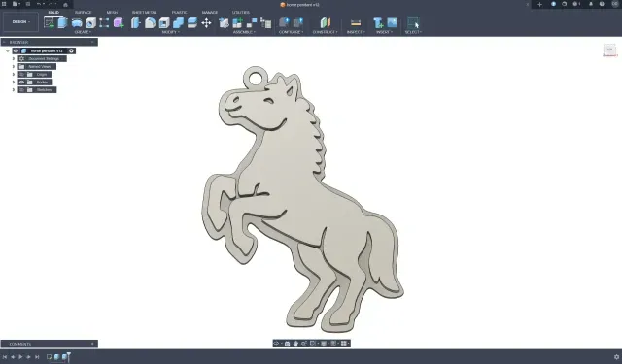This screenshot has width=622, height=364.
Task: Click the Home icon in top bar
Action: 65,4
